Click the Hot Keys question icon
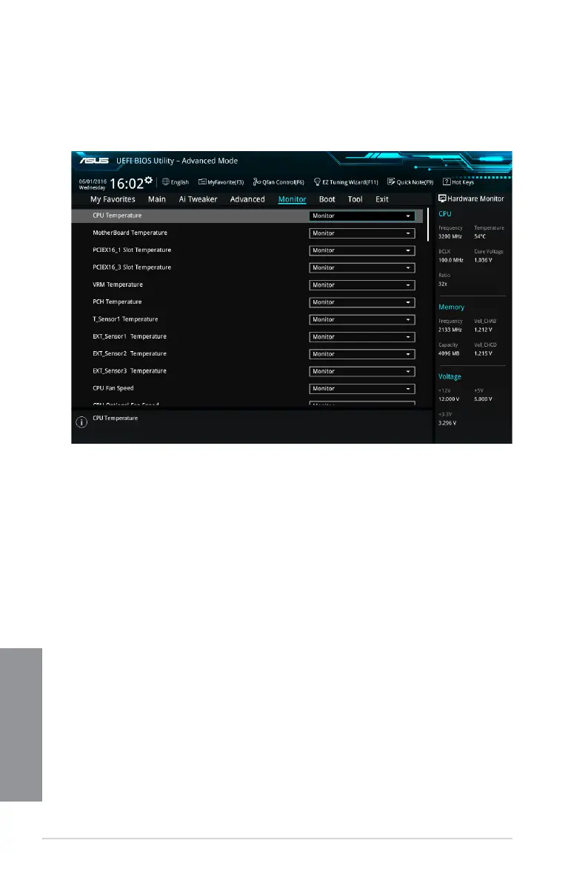588x886 pixels. [447, 182]
